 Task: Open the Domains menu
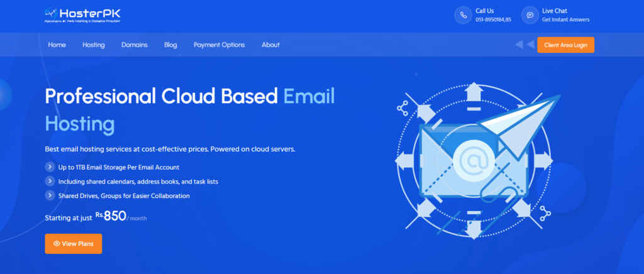pyautogui.click(x=135, y=45)
